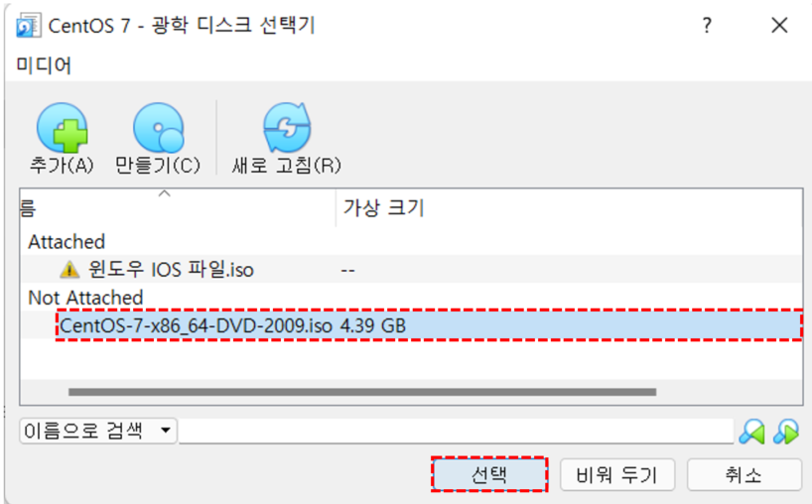
Task: Click the 취소 button
Action: [x=744, y=474]
